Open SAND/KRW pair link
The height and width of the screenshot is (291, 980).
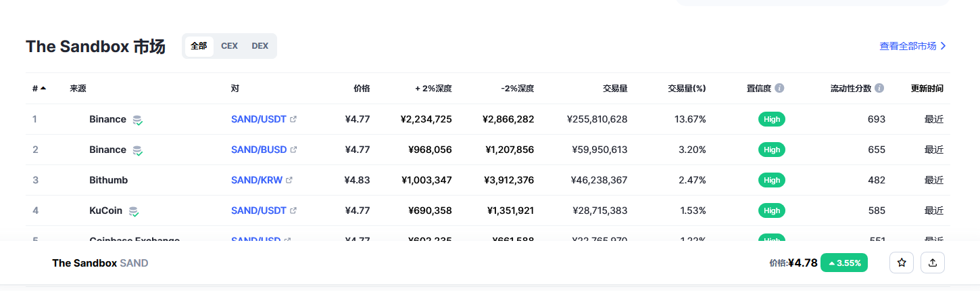click(257, 180)
